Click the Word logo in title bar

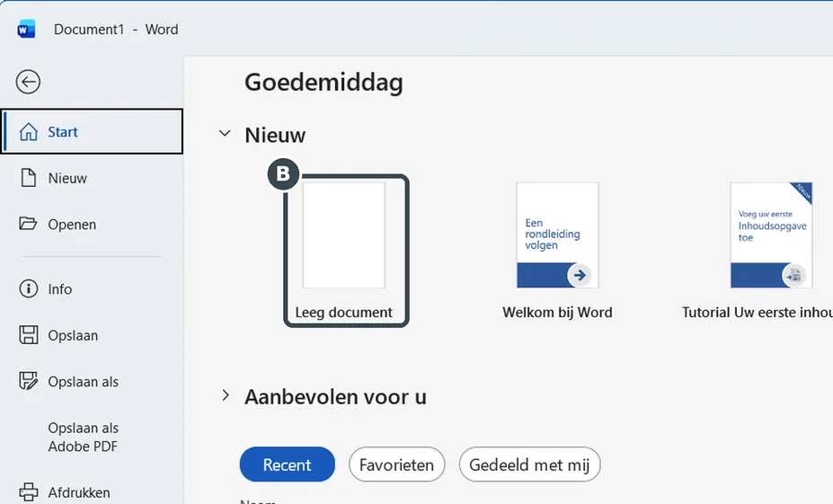pyautogui.click(x=26, y=30)
